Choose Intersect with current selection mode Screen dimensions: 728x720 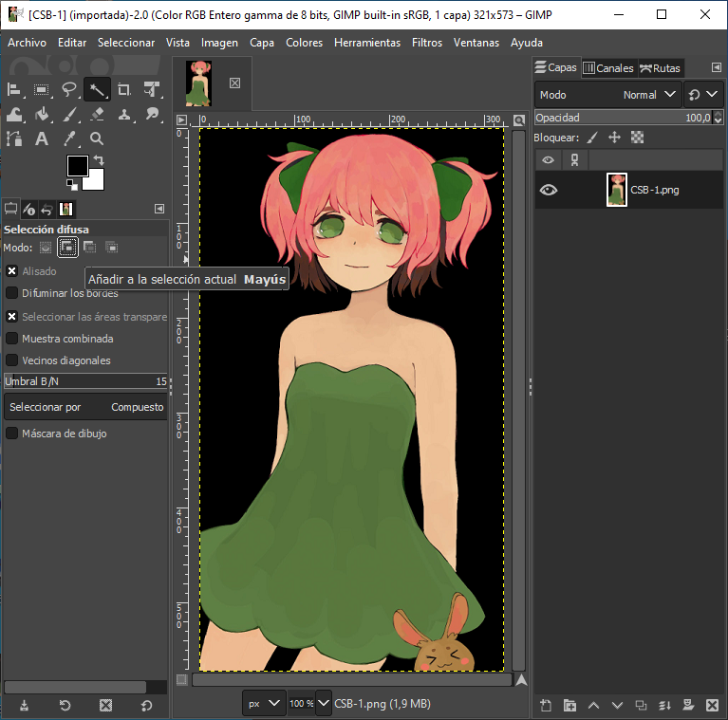coord(111,248)
